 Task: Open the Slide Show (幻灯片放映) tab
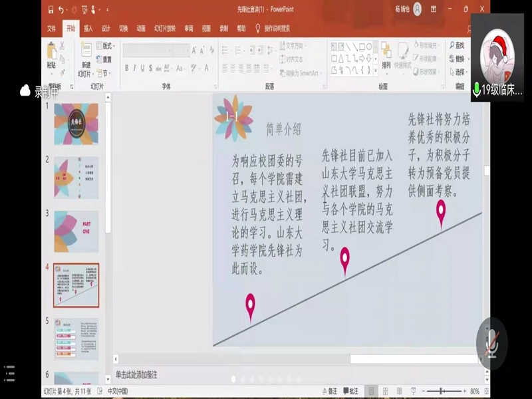pyautogui.click(x=165, y=29)
